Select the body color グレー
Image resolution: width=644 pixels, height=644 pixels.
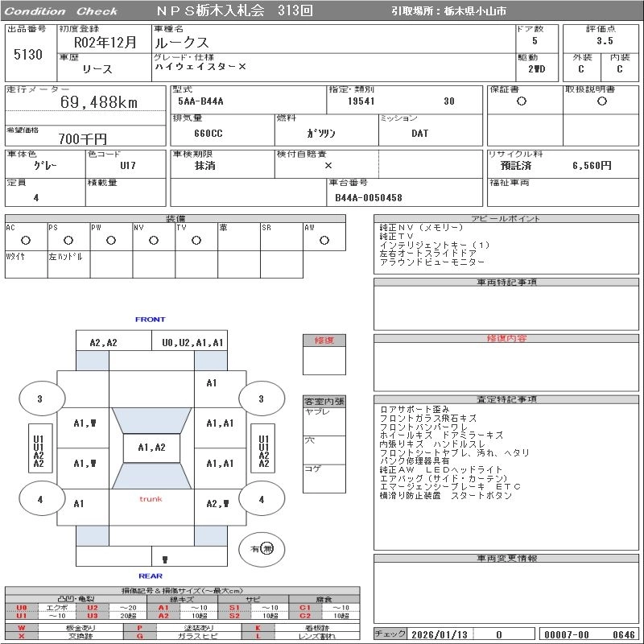click(45, 166)
